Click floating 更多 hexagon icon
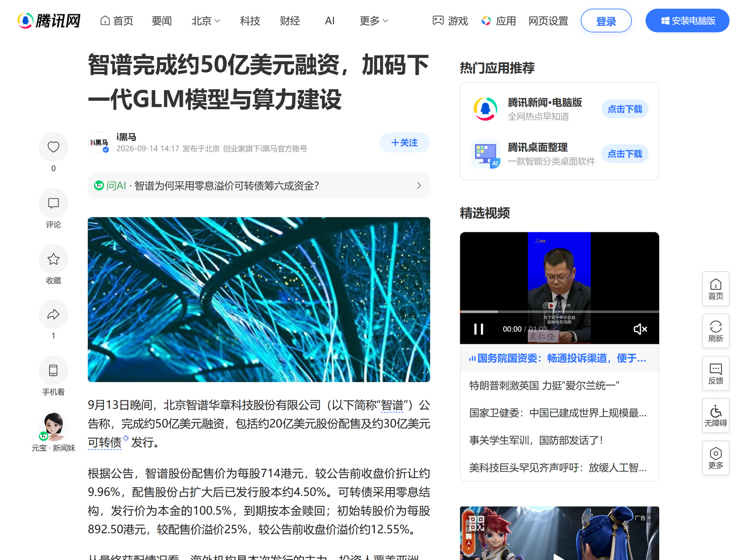Viewport: 747px width, 560px height. (716, 458)
